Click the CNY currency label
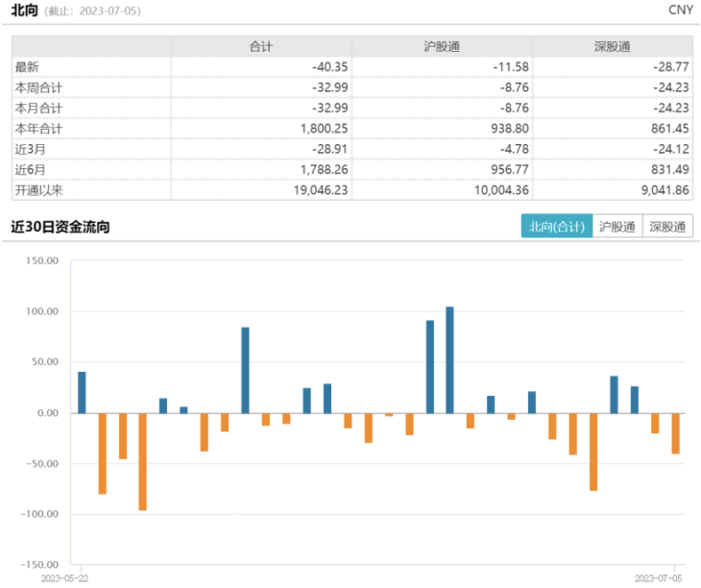Viewport: 701px width, 588px height. (681, 10)
